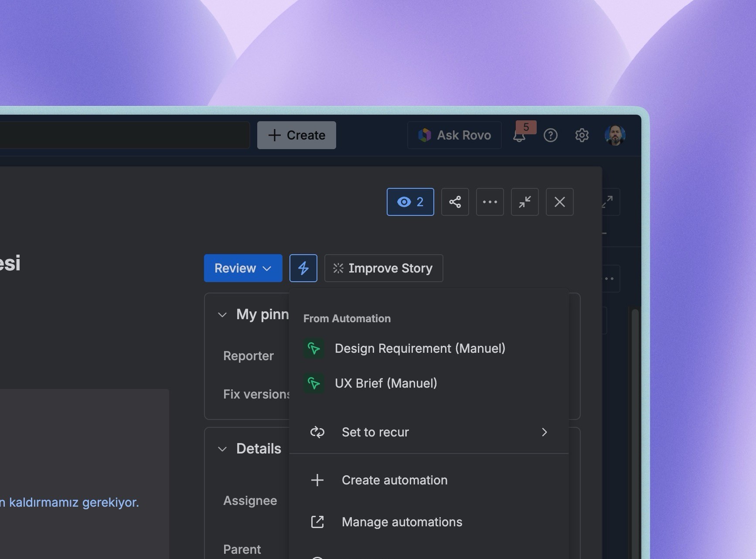Open the Review status dropdown
The height and width of the screenshot is (559, 756).
click(x=243, y=268)
